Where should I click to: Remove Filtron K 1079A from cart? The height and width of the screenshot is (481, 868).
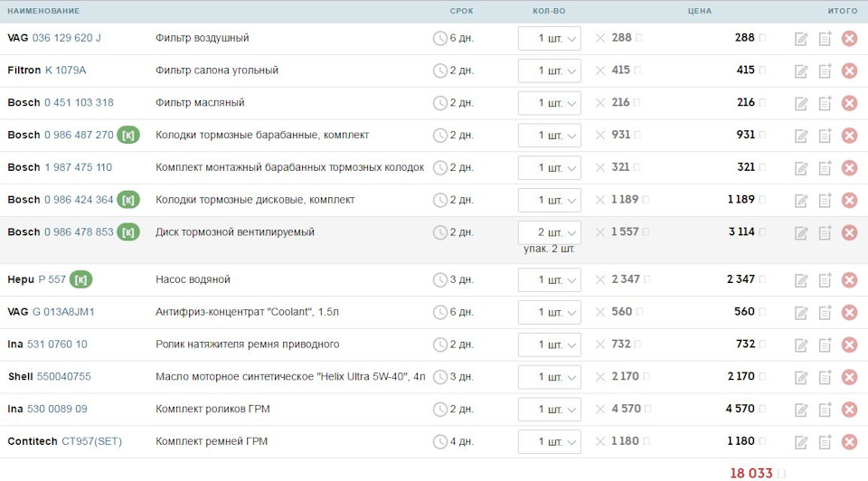pyautogui.click(x=849, y=71)
